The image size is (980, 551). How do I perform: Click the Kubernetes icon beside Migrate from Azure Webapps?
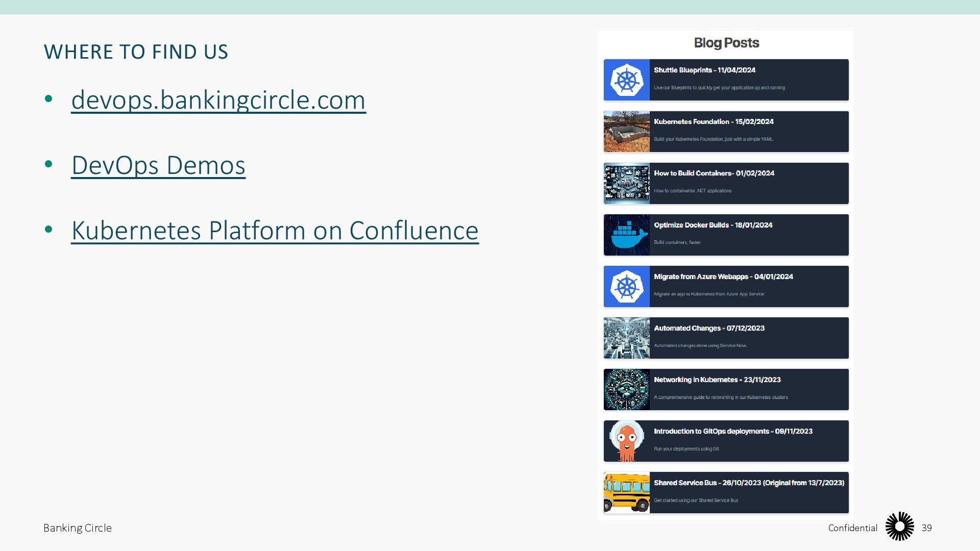click(626, 286)
